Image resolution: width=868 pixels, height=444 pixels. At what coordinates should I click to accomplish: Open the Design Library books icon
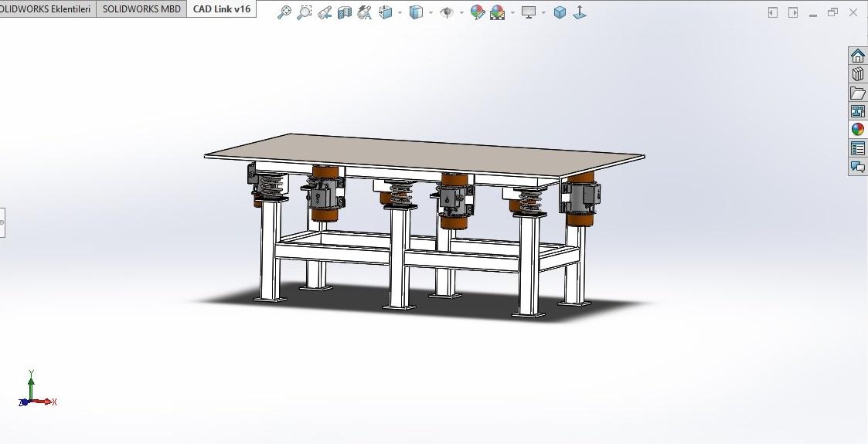pos(857,74)
